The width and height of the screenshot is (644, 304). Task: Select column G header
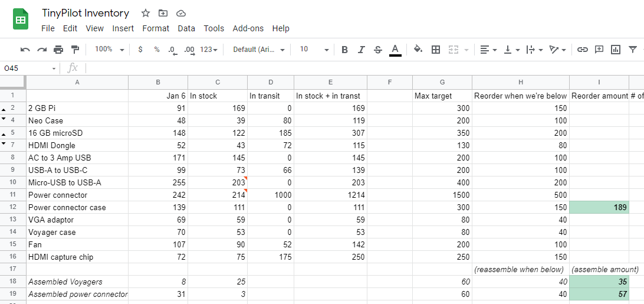point(442,82)
